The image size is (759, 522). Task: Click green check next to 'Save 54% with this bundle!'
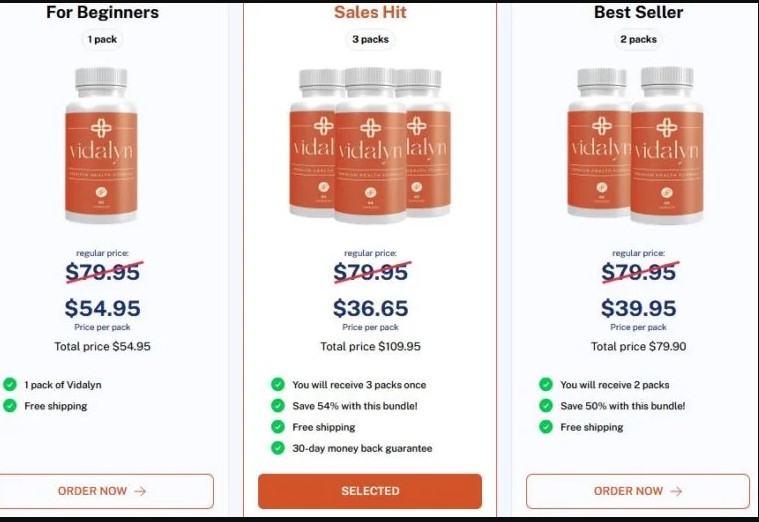click(277, 406)
